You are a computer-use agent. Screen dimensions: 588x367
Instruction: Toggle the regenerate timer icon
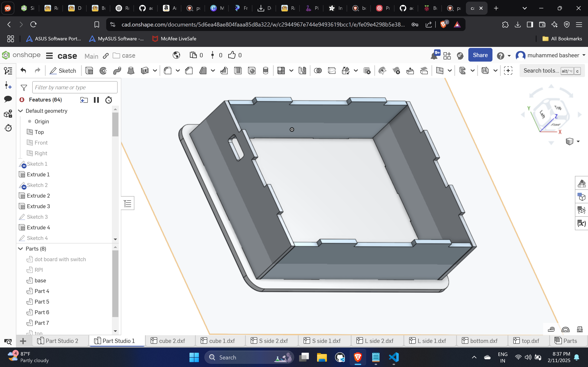click(108, 99)
